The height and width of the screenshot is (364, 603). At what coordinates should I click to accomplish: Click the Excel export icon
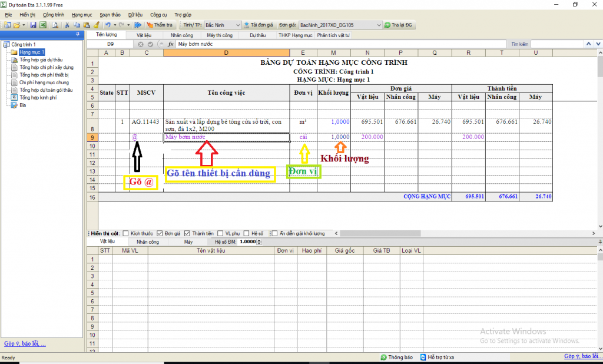(43, 25)
